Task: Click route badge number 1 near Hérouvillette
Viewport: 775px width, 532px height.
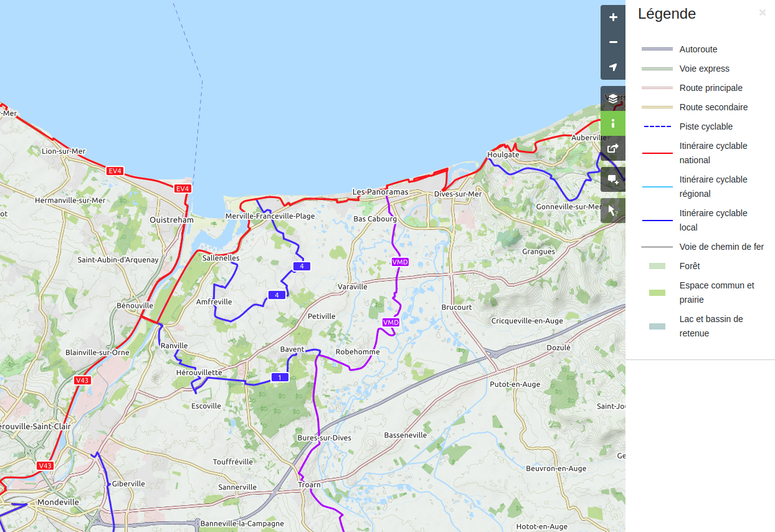Action: 280,378
